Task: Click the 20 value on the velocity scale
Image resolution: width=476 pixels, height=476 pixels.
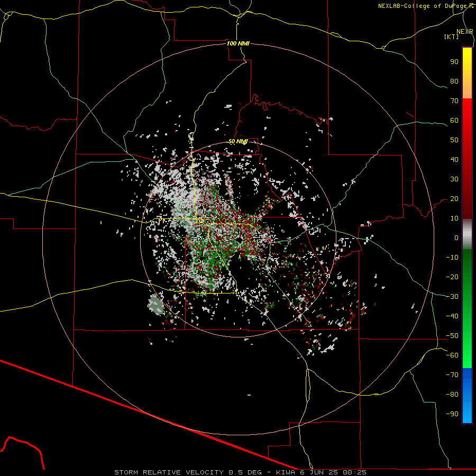Action: [x=454, y=199]
